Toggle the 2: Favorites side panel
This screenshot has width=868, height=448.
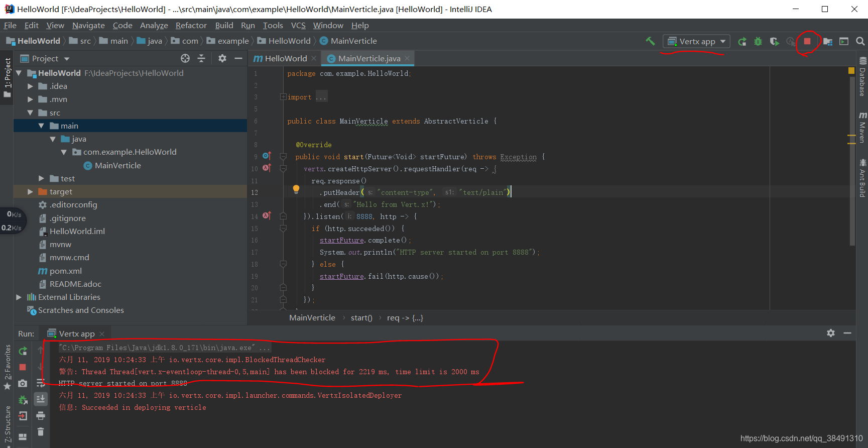tap(7, 367)
